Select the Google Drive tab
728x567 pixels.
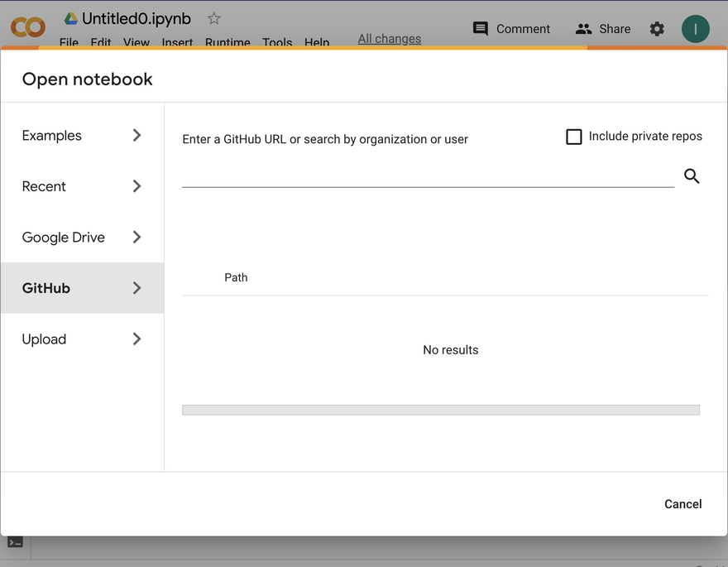(82, 238)
